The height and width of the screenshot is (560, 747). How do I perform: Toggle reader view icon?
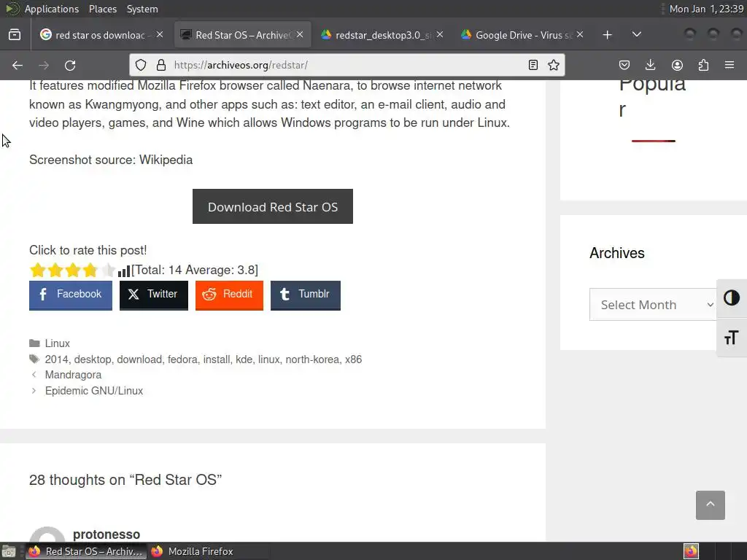[x=533, y=65]
